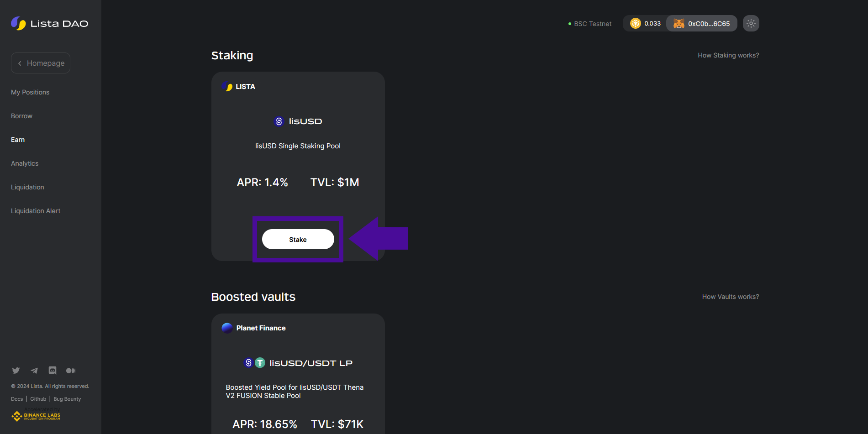Open the 'How Staking works?' link
The image size is (868, 434).
[728, 55]
